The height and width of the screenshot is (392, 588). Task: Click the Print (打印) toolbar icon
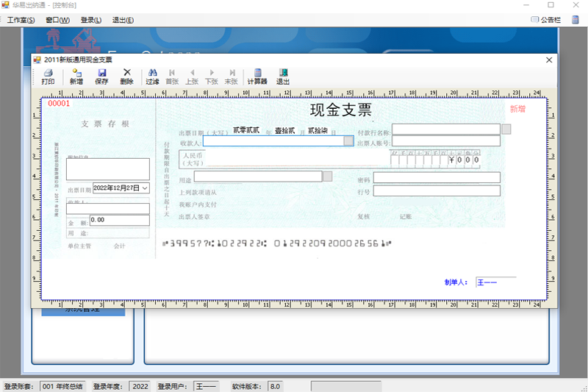coord(48,76)
